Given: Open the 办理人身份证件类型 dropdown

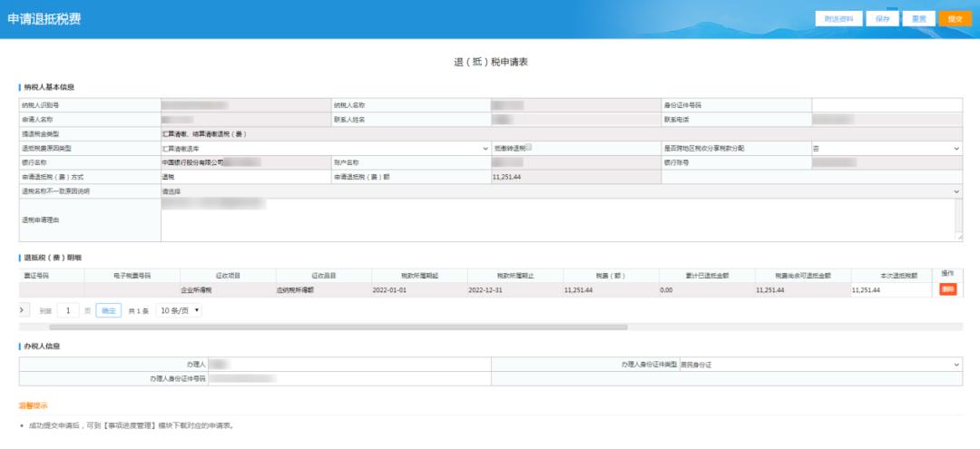Looking at the screenshot, I should pyautogui.click(x=820, y=365).
